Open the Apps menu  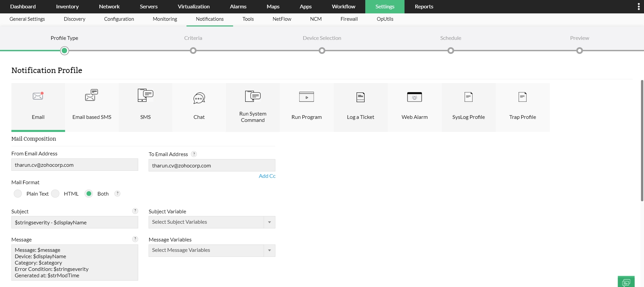pos(306,7)
